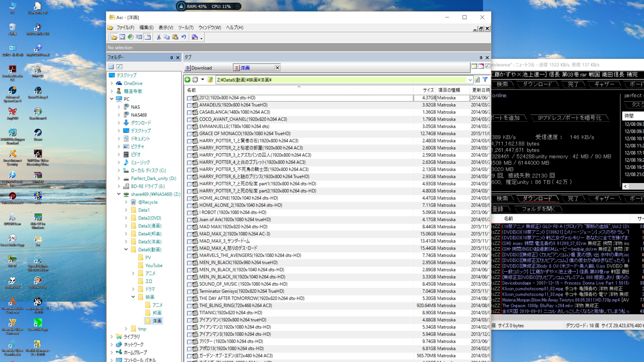Click the folder pane checkmark options icon
Viewport: 644px width, 362px height.
[119, 67]
